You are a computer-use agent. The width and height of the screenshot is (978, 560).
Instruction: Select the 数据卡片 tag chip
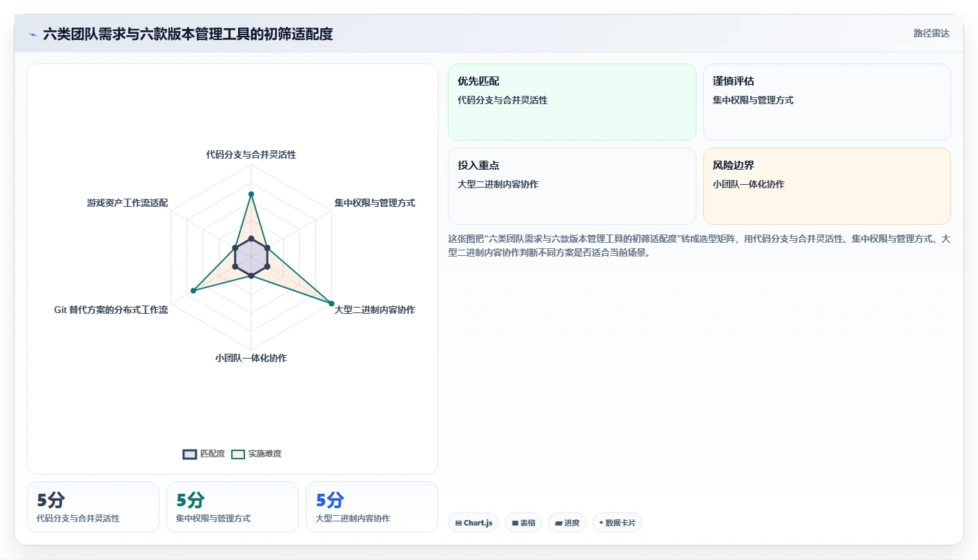617,523
